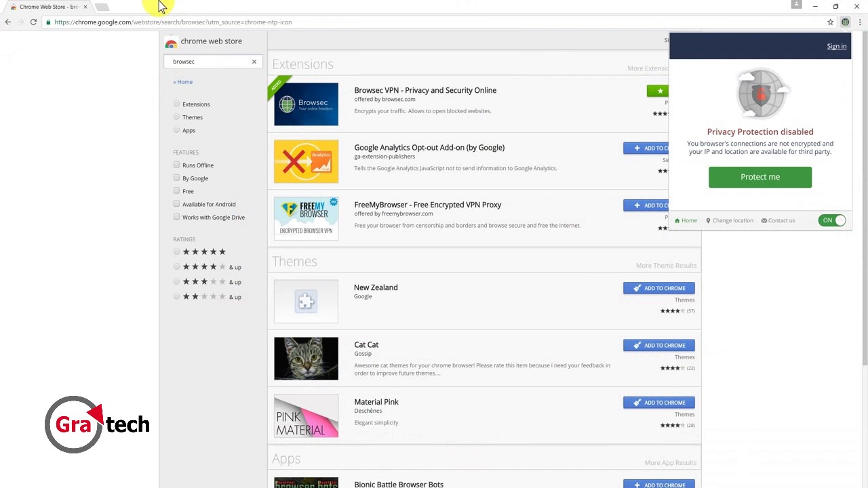This screenshot has height=488, width=868.
Task: Select the Apps radio filter
Action: click(176, 129)
